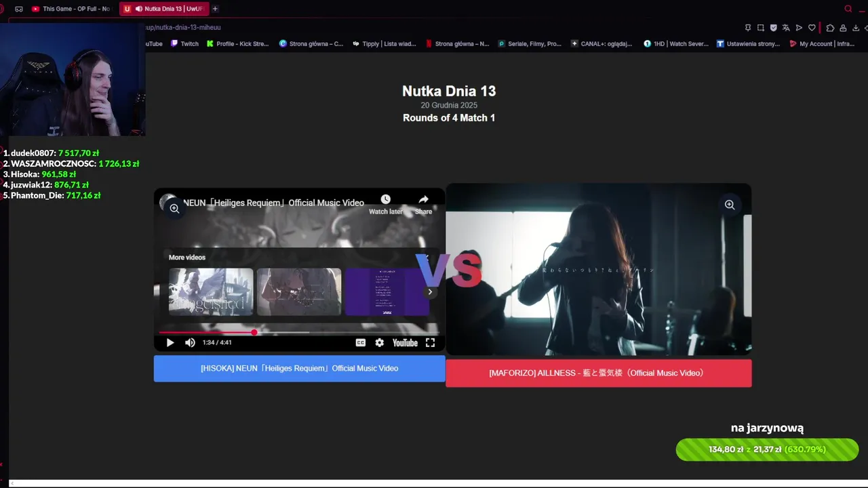Screen dimensions: 868x488
Task: Vote for HISOKA NEUN Heiliges Requiem
Action: tap(300, 369)
